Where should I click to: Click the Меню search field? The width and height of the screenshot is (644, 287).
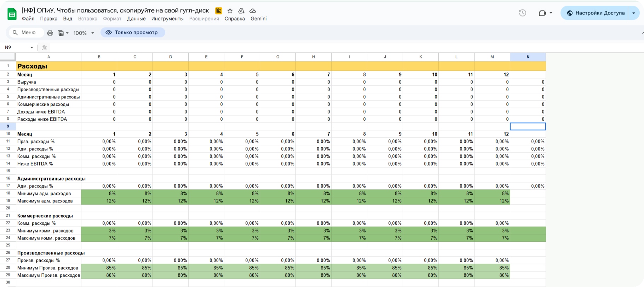pyautogui.click(x=26, y=33)
